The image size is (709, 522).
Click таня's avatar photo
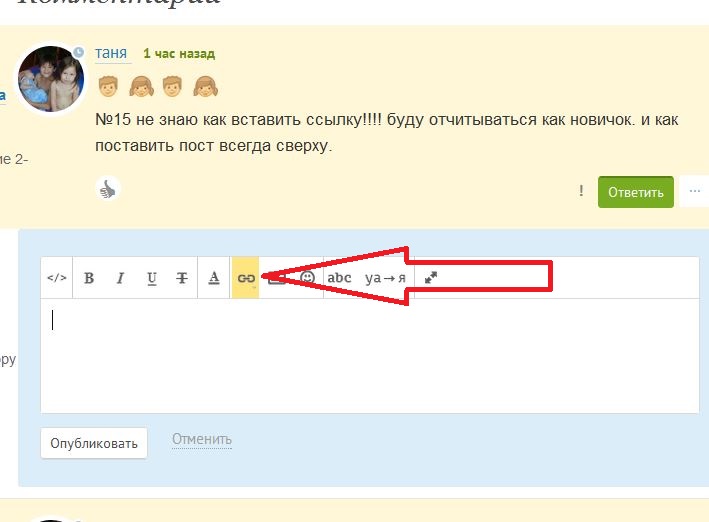[x=51, y=79]
